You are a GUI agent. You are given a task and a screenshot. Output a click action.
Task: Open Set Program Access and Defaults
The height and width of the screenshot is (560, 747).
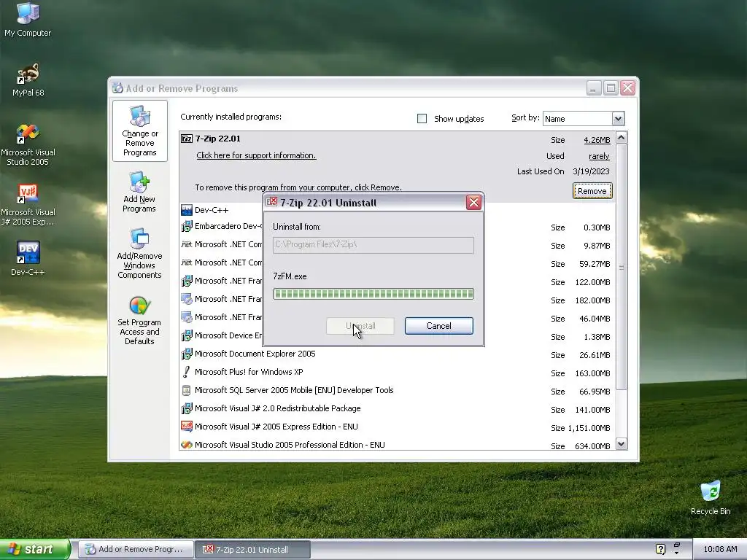pyautogui.click(x=139, y=320)
